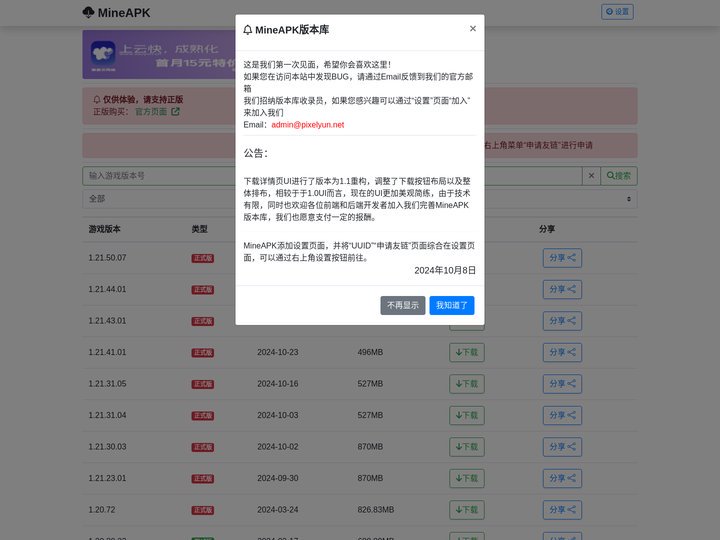Click the 正式版 badge for 1.21.50.07
The height and width of the screenshot is (540, 720).
(202, 259)
